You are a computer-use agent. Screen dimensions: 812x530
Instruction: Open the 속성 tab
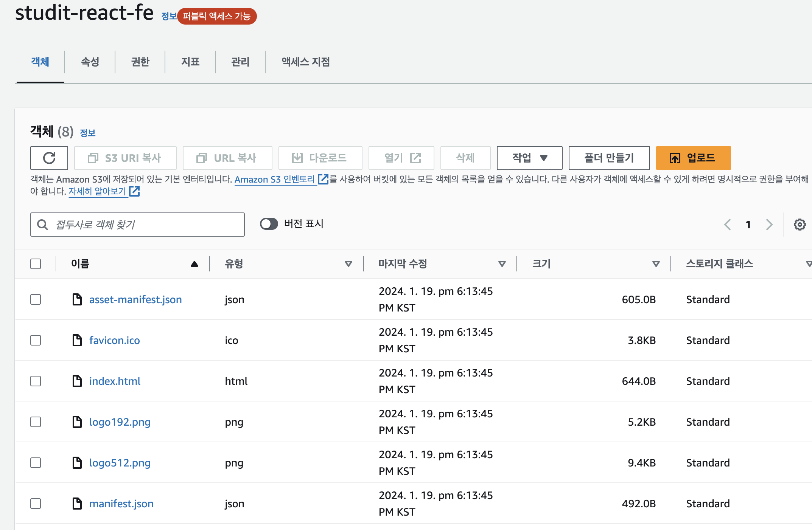click(90, 62)
